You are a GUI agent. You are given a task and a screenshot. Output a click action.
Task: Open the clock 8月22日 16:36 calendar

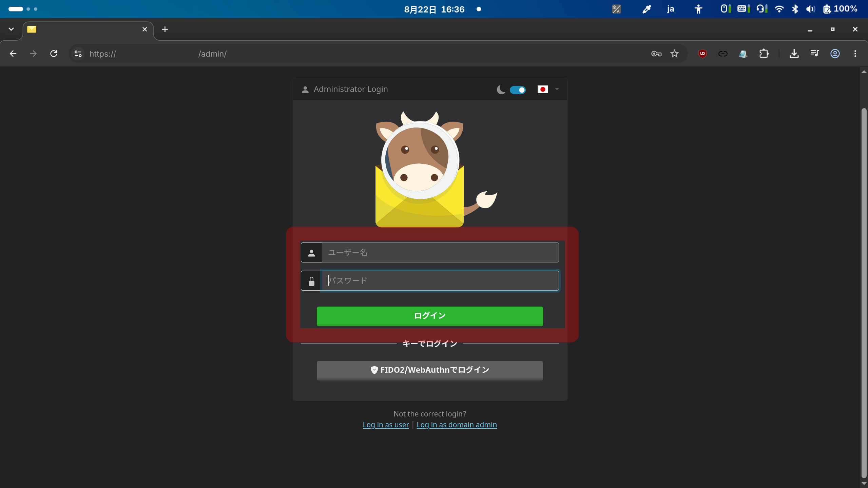tap(434, 9)
